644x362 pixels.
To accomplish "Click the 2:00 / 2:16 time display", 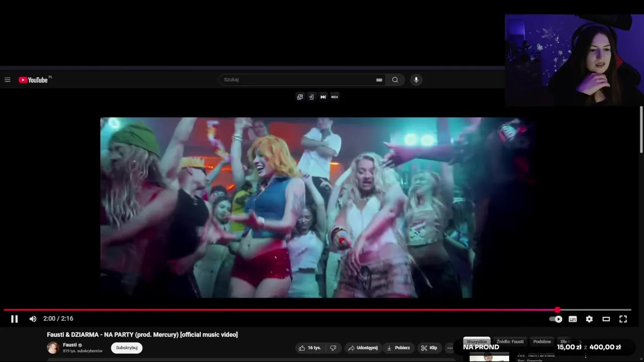I will (x=58, y=319).
